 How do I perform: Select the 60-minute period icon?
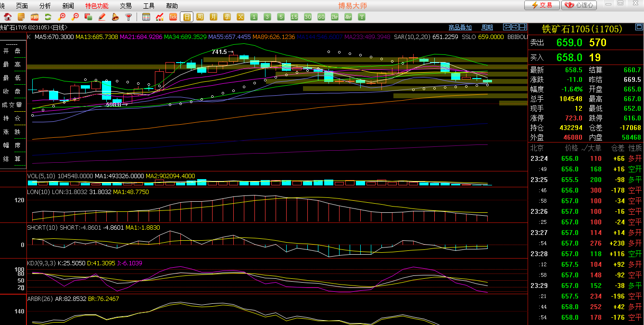pos(321,17)
